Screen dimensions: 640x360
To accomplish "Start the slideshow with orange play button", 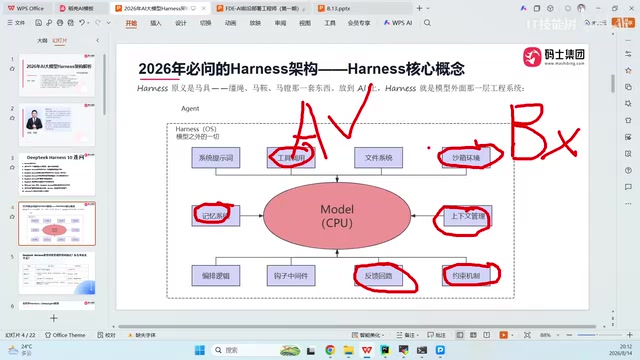I will tap(503, 335).
